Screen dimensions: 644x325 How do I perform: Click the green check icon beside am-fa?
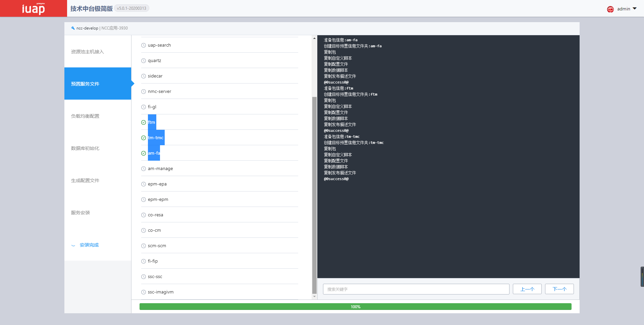tap(144, 153)
